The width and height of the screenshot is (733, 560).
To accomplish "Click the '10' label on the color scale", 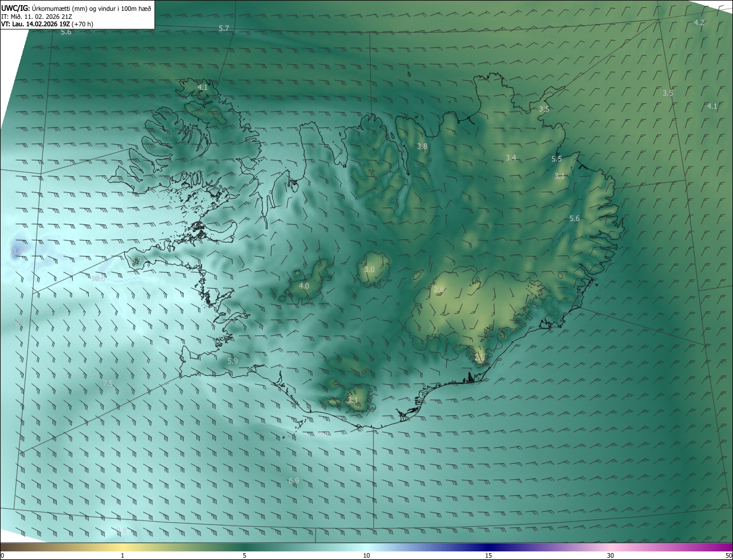I will [x=366, y=555].
